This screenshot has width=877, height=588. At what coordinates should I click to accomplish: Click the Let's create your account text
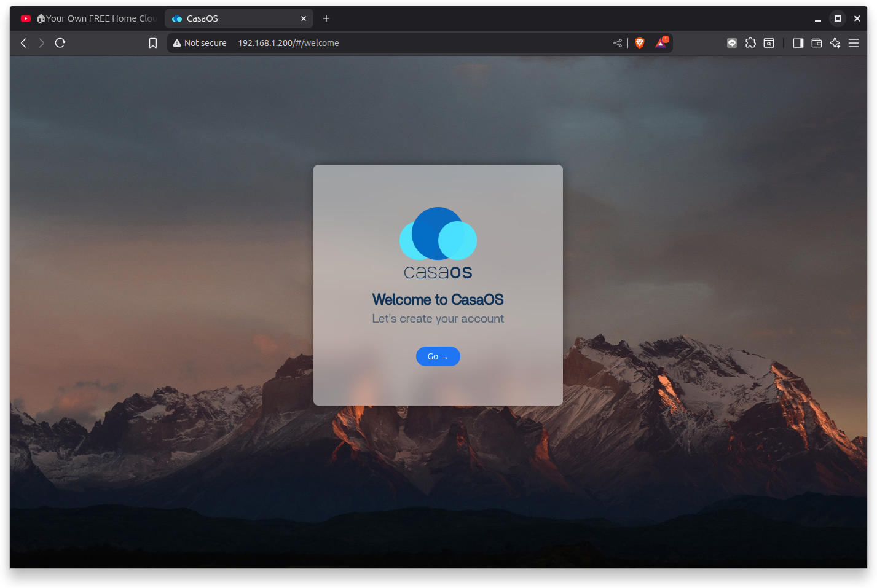[x=438, y=319]
